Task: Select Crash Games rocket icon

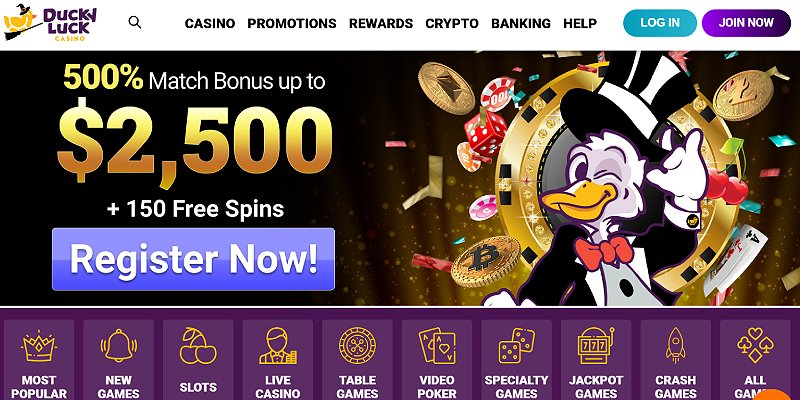Action: 676,345
